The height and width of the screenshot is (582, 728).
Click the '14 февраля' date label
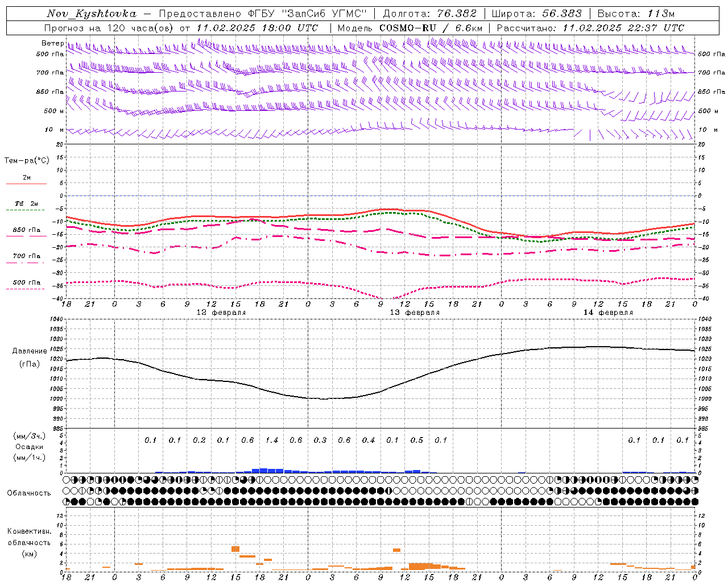(x=608, y=313)
